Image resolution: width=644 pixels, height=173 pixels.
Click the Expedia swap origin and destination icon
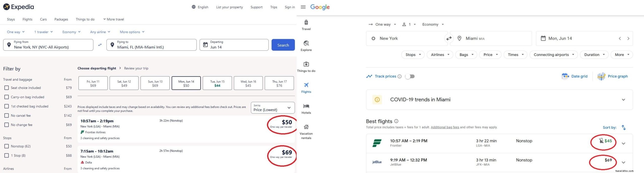[100, 45]
